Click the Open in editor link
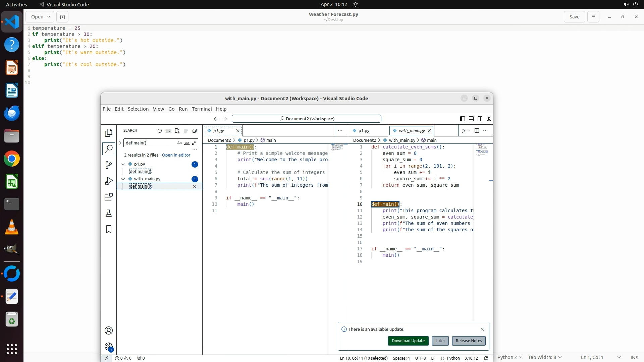Screen dimensions: 644x362 [x=176, y=155]
